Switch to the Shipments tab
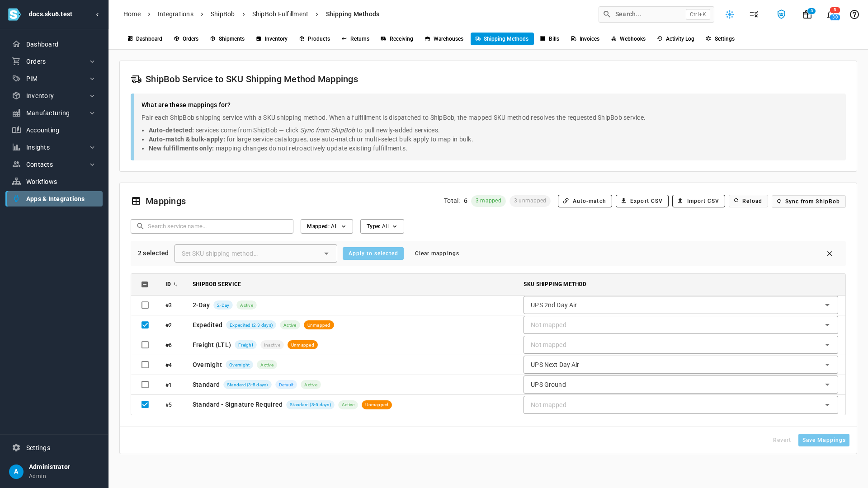 [x=227, y=39]
